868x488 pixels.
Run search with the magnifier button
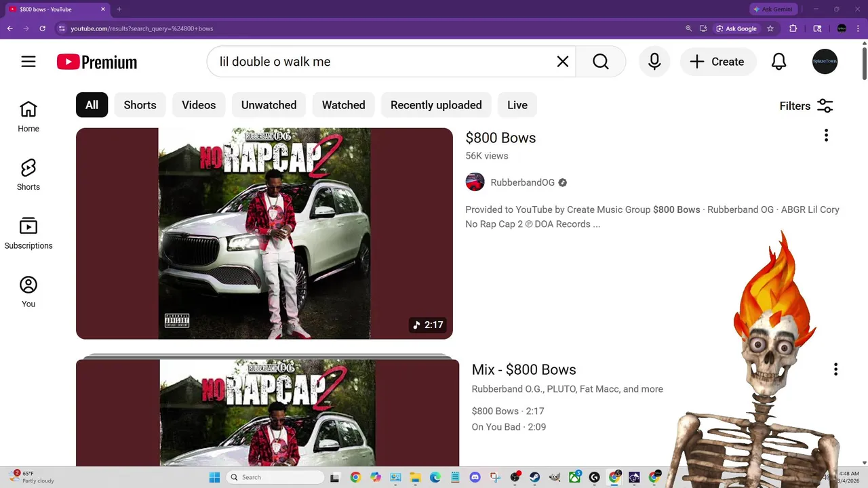point(601,62)
